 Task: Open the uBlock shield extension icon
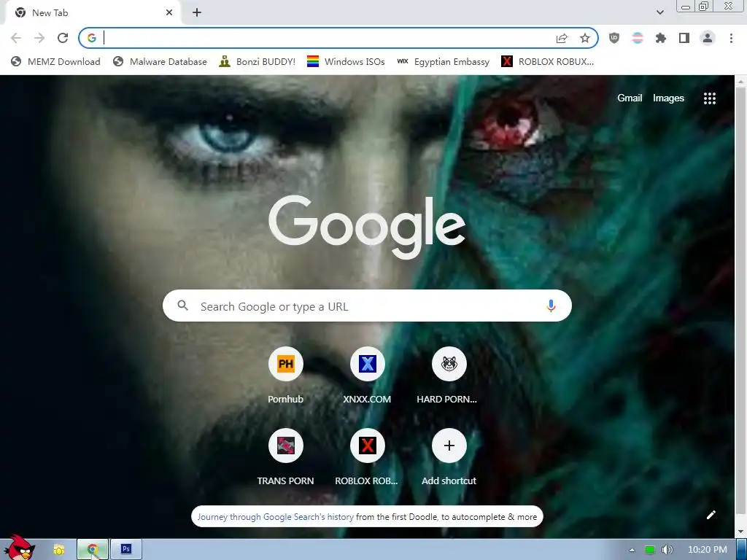tap(614, 38)
